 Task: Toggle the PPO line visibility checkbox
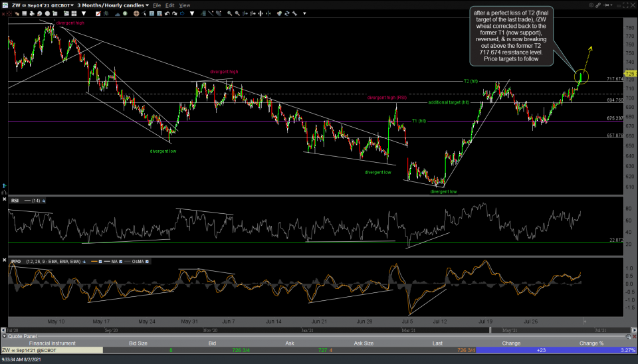click(99, 262)
